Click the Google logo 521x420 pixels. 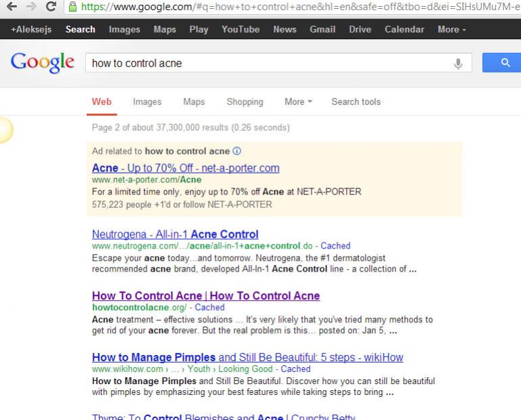(x=43, y=62)
